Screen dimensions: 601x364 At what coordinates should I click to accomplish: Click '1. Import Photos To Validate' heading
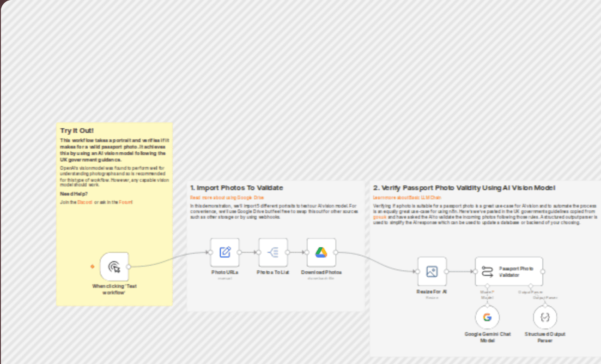click(237, 188)
